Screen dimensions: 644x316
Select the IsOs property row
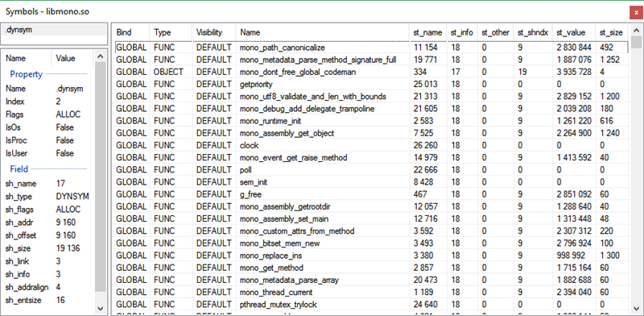[x=48, y=127]
